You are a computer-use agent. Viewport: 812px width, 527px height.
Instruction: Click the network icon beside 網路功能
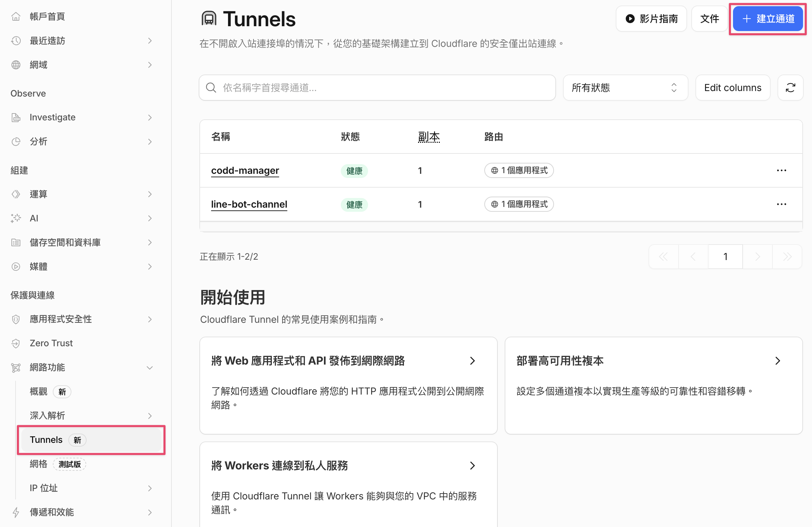click(x=16, y=368)
